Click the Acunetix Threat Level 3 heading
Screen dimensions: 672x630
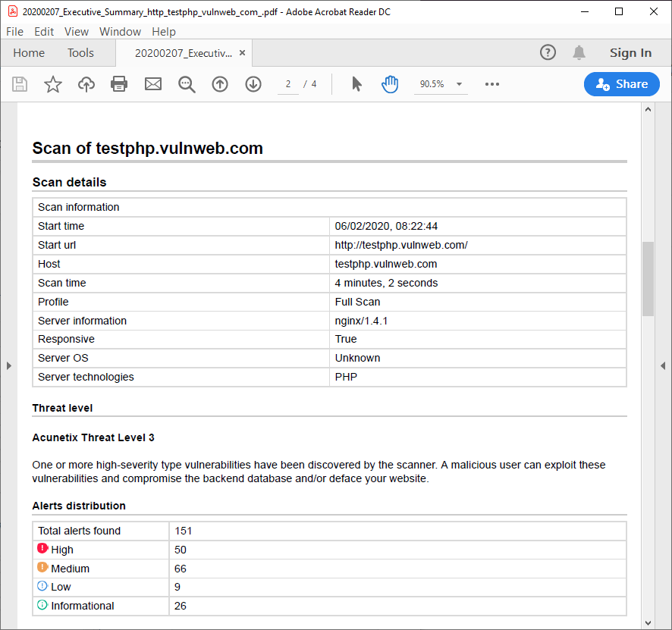point(93,437)
